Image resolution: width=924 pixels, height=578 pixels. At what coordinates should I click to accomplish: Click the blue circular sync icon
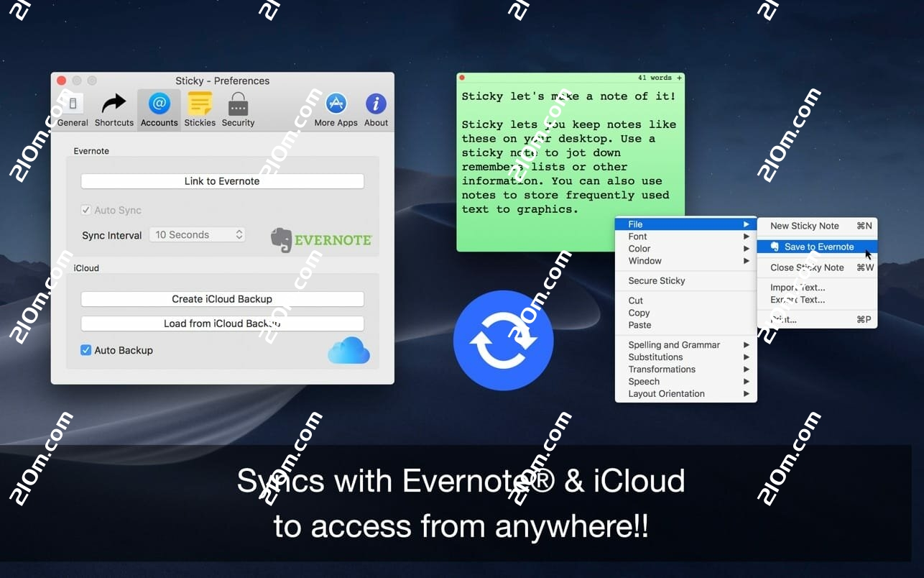(x=503, y=340)
